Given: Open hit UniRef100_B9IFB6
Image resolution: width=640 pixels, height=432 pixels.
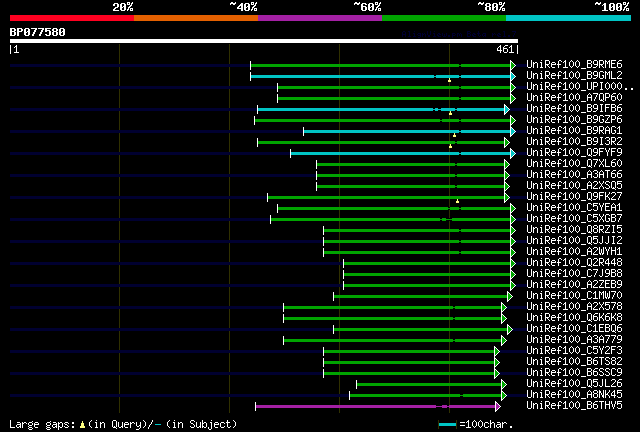Looking at the screenshot, I should [574, 109].
